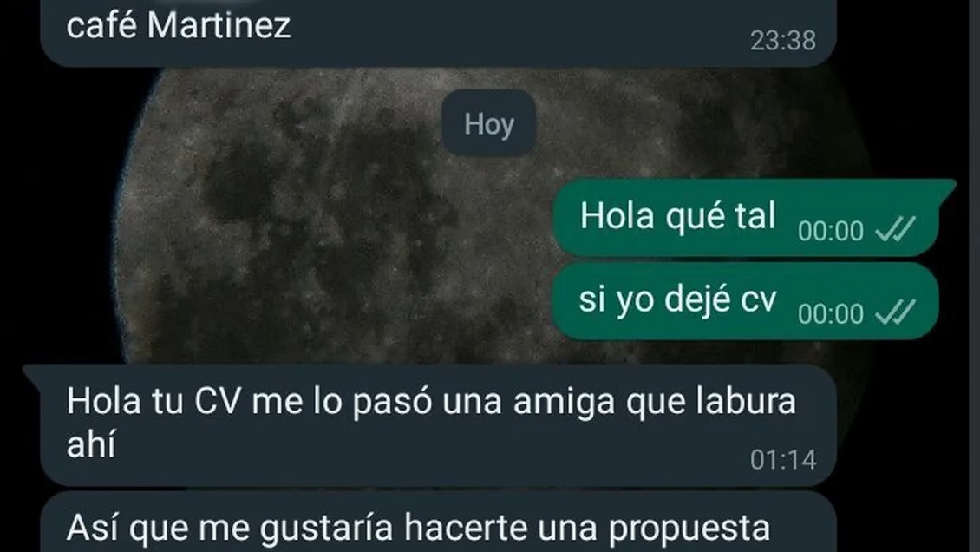Click the 23:38 timestamp

click(x=783, y=42)
